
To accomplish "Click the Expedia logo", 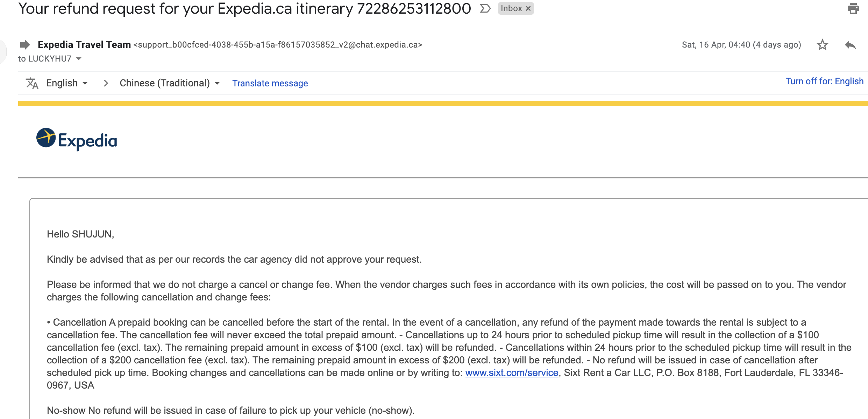I will click(x=77, y=140).
